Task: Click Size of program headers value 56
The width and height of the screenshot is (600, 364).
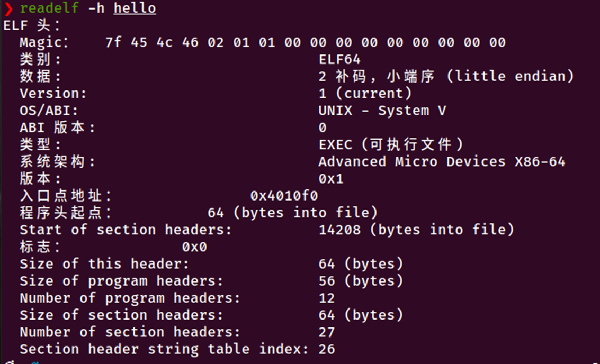Action: tap(327, 281)
